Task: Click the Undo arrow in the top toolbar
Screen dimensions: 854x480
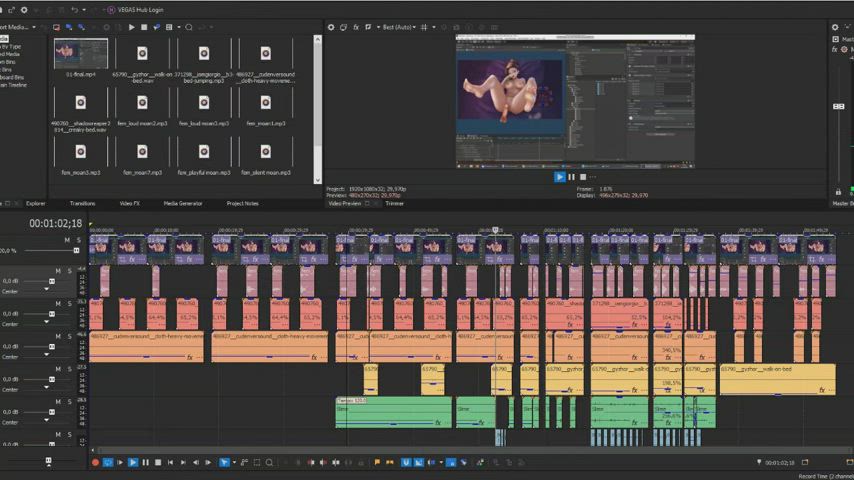Action: [x=74, y=10]
